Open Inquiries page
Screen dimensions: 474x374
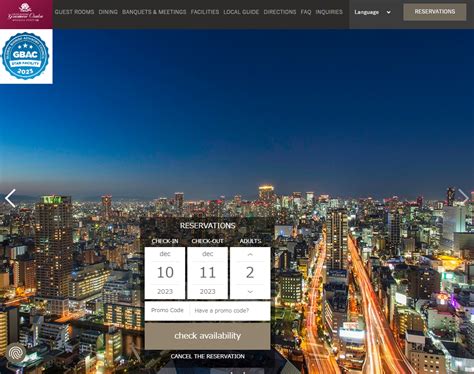329,12
